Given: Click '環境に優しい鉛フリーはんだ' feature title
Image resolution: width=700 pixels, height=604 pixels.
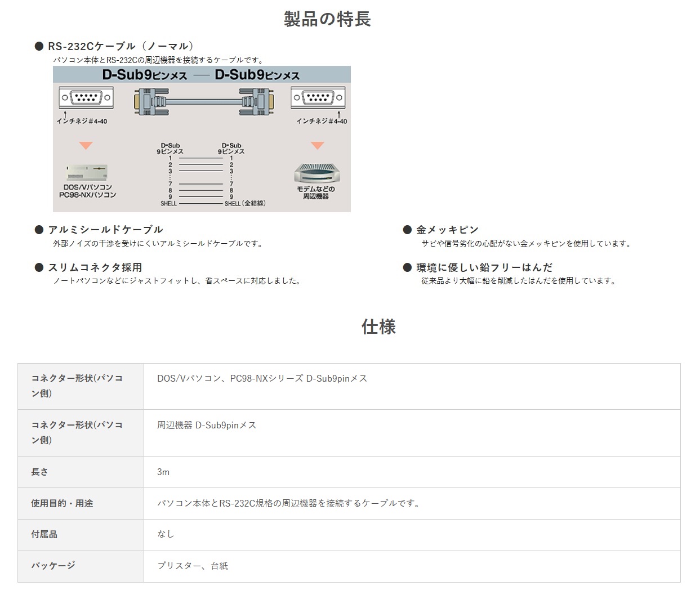Looking at the screenshot, I should [x=484, y=267].
